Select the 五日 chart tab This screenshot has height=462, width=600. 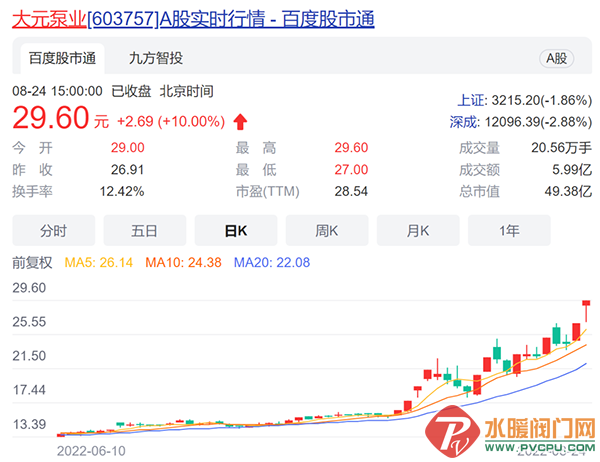point(145,230)
